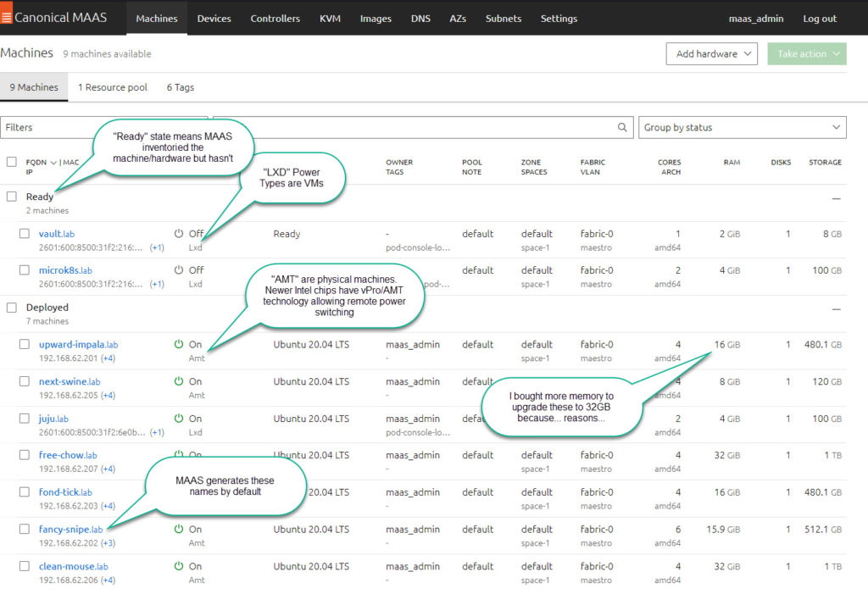Sort by the OWNER column header
Screen dimensions: 868x594
click(x=399, y=162)
